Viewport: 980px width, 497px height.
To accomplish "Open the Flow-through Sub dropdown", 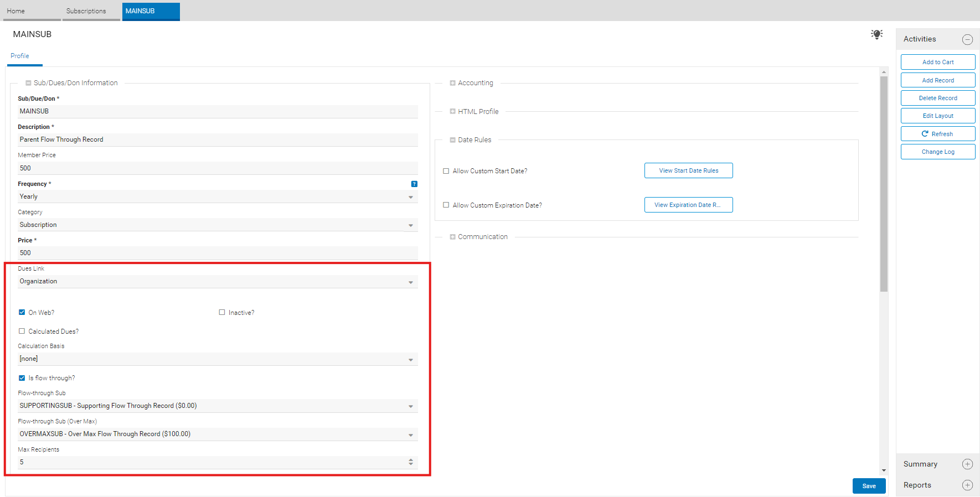I will pos(218,406).
